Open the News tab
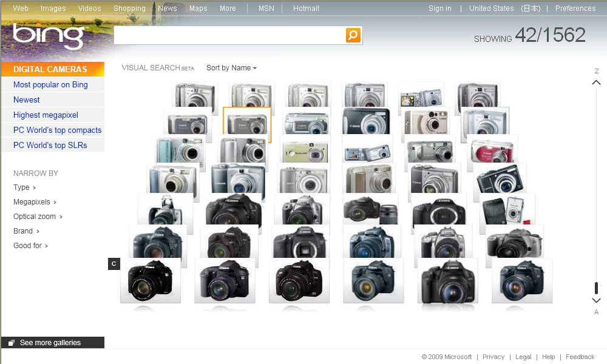Image resolution: width=607 pixels, height=364 pixels. (168, 8)
